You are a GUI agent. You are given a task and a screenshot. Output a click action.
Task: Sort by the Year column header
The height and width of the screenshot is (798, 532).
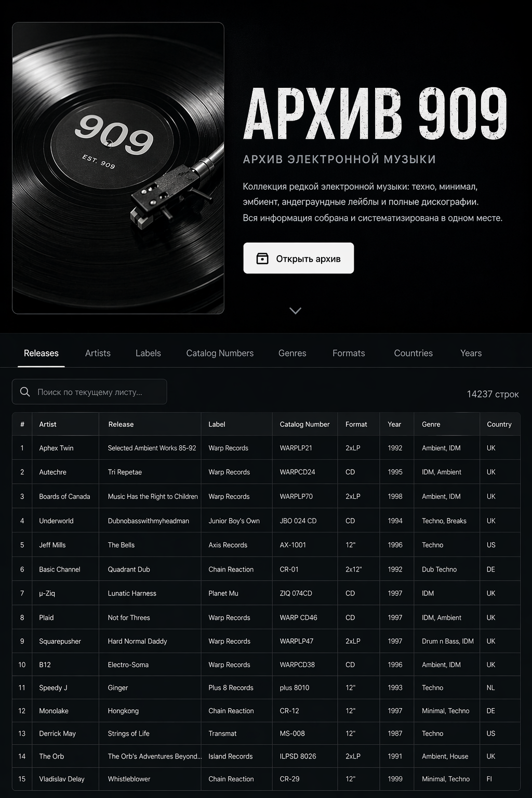[x=394, y=424]
